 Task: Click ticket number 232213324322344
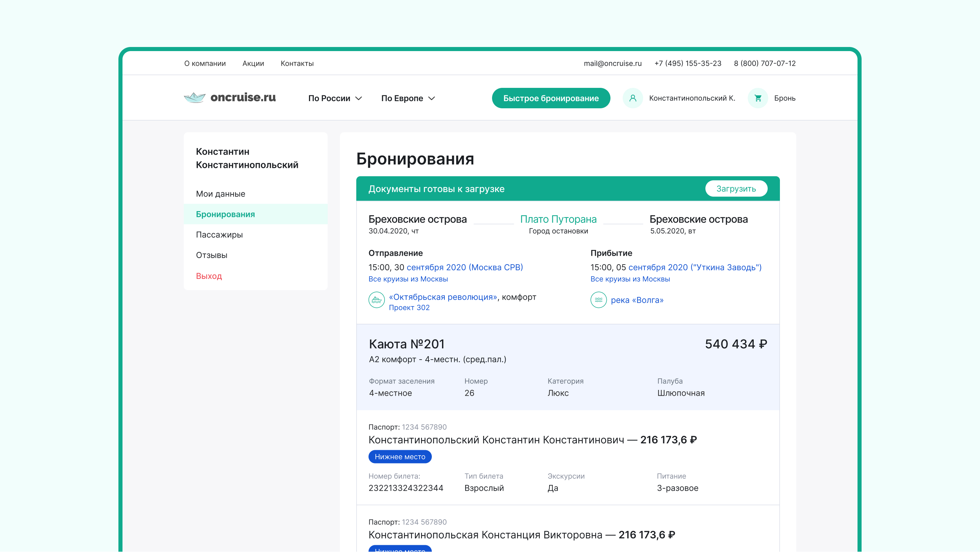[x=406, y=488]
